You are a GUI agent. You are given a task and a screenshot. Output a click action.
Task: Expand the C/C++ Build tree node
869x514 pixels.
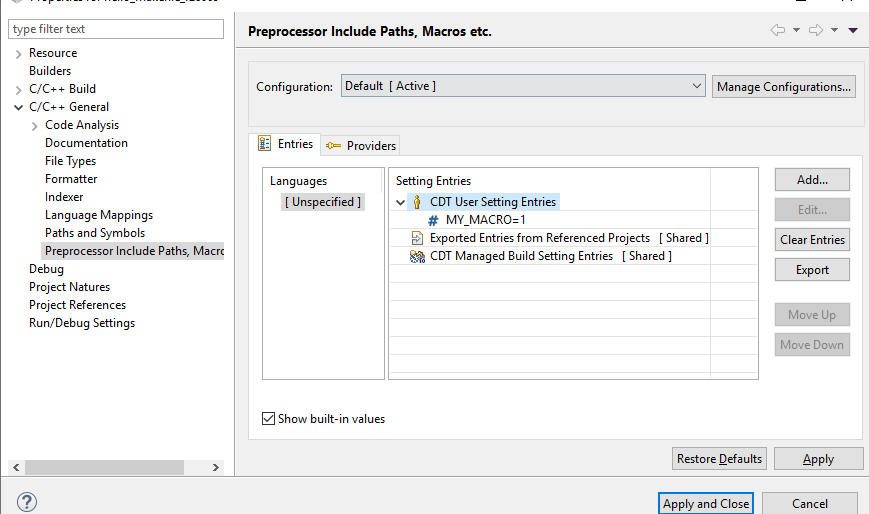coord(19,89)
